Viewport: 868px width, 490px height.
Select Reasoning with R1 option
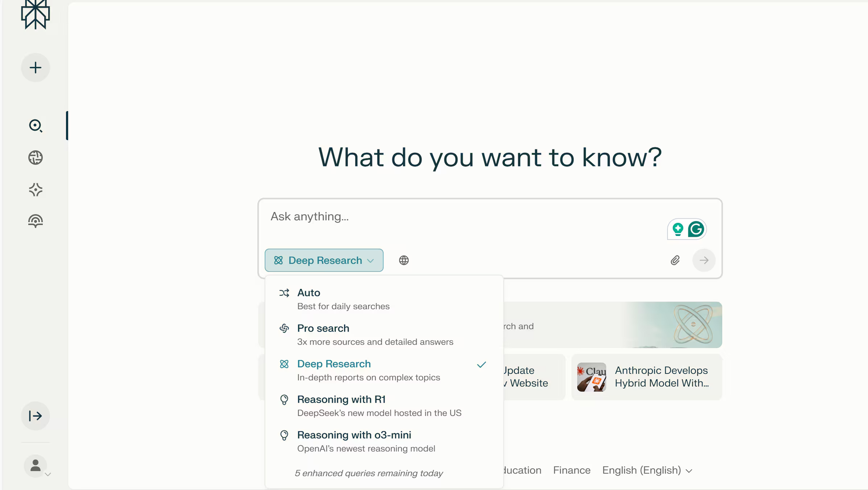coord(384,406)
